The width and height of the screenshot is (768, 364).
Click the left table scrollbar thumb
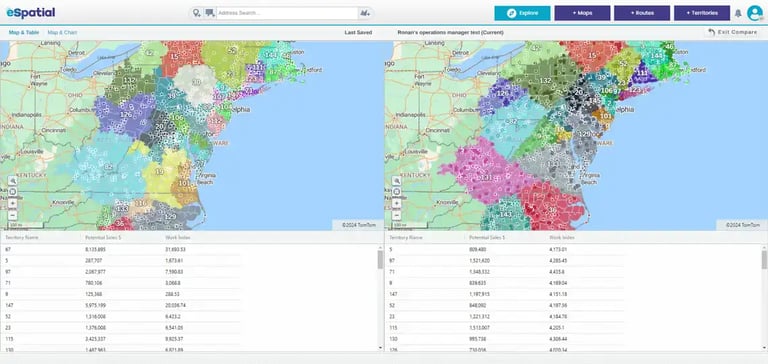point(380,260)
